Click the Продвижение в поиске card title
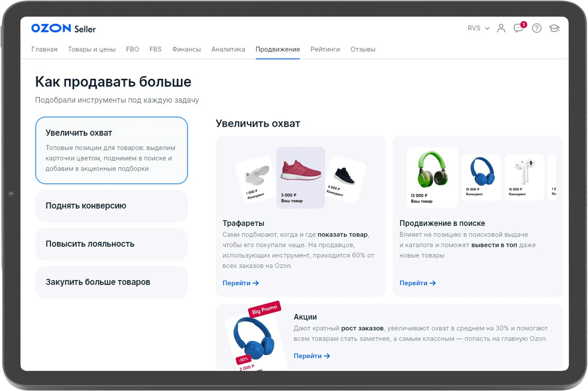 442,223
